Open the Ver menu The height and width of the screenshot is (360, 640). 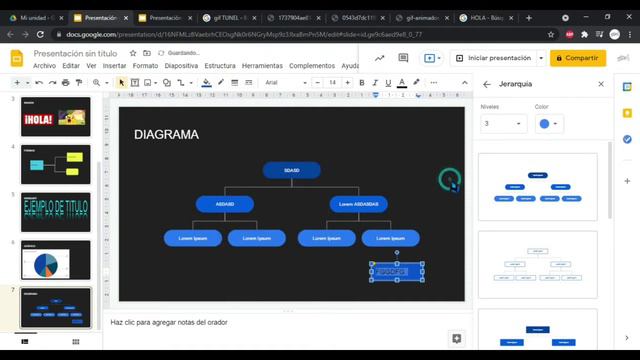[x=91, y=66]
